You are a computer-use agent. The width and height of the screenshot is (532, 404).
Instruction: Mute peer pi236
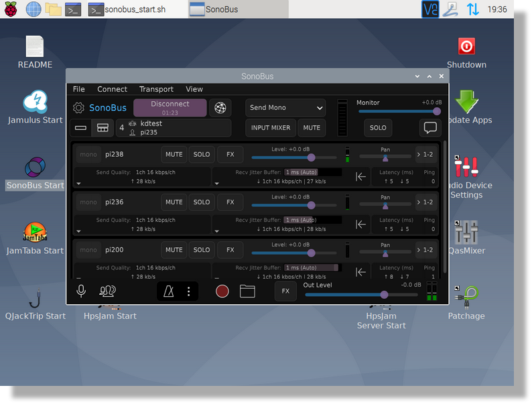[x=174, y=202]
